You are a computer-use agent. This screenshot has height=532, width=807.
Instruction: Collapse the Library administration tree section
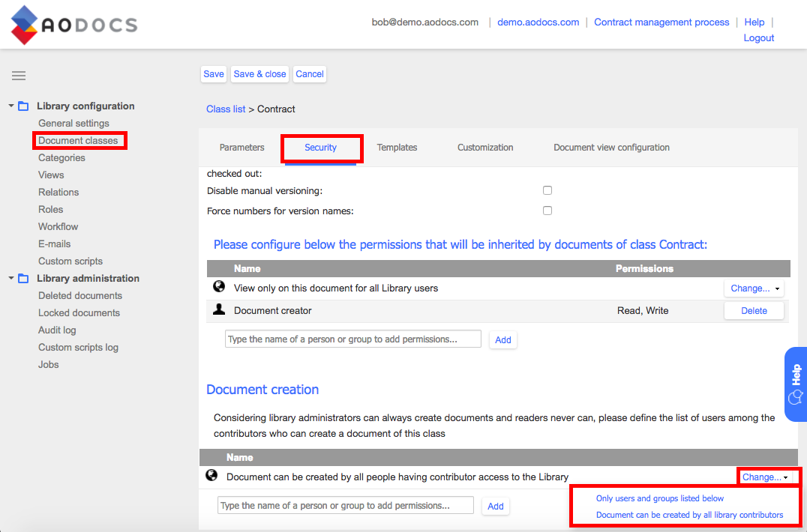(10, 278)
